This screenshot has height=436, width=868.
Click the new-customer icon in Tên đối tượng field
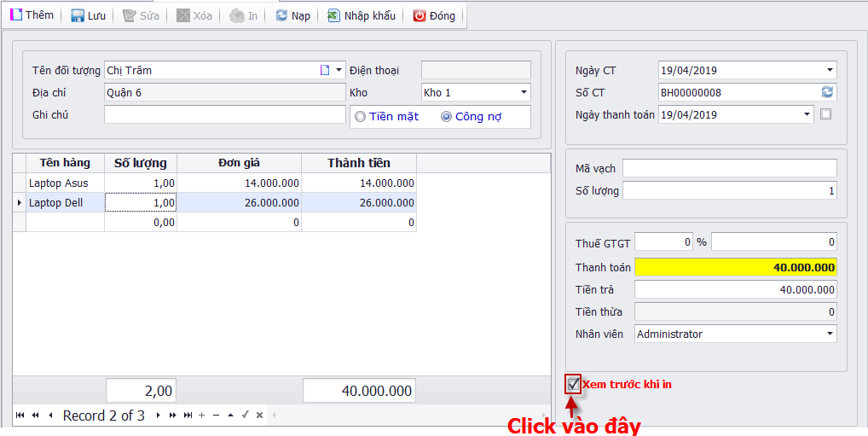[325, 70]
